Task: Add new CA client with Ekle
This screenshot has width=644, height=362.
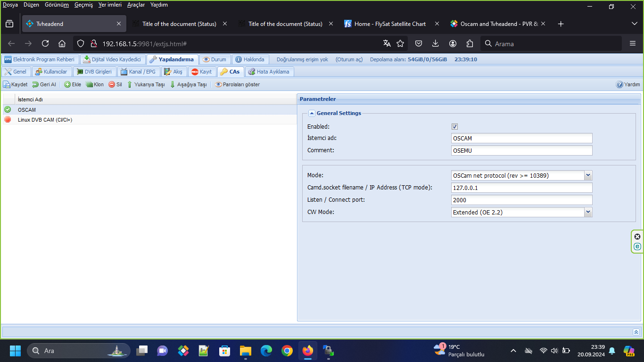Action: click(73, 85)
